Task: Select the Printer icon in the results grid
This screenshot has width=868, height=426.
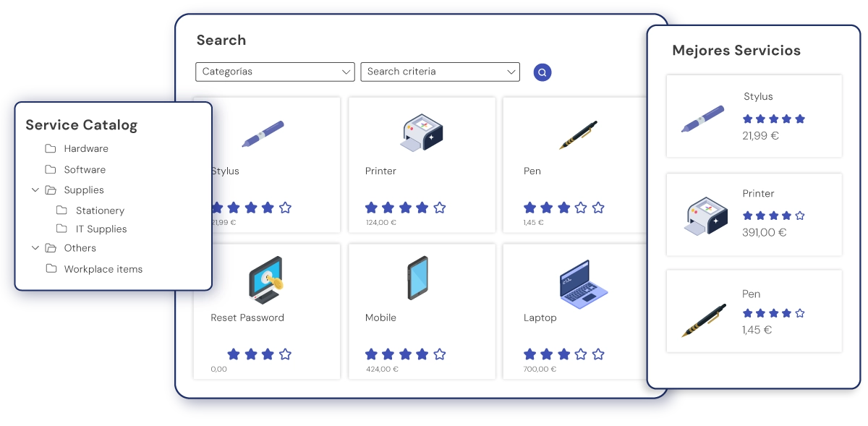Action: pos(420,132)
